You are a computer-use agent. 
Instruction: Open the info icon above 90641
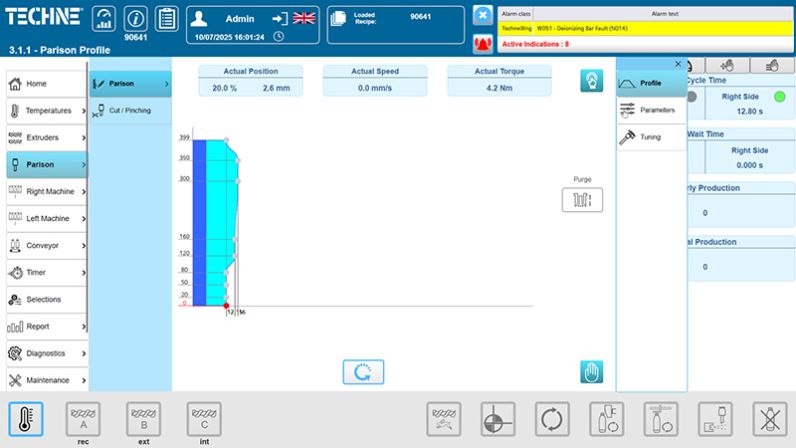(135, 19)
